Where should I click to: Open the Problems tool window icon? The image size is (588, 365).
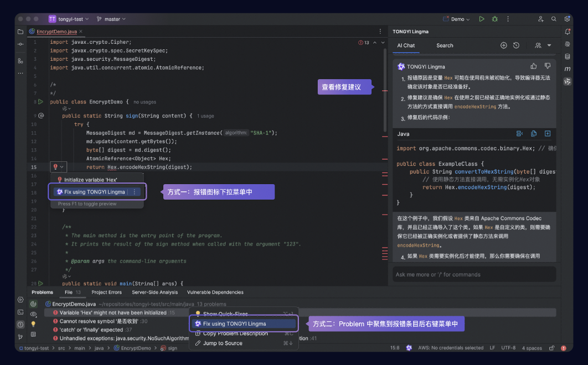(20, 325)
